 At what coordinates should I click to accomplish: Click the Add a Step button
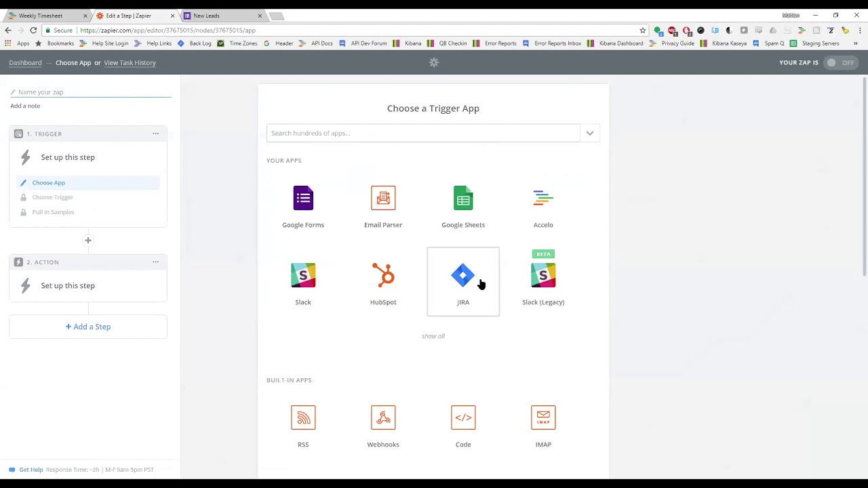88,327
